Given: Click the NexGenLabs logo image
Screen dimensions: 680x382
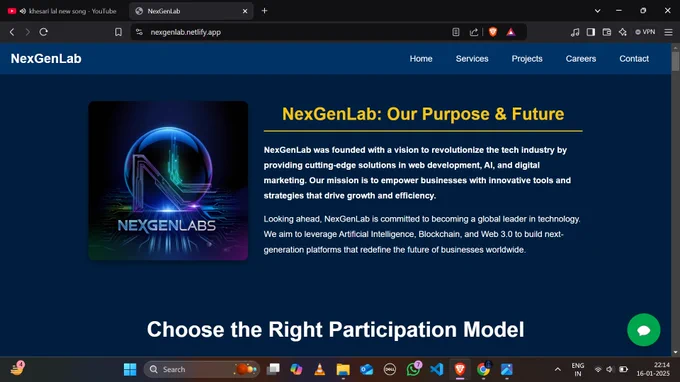Looking at the screenshot, I should (x=168, y=180).
